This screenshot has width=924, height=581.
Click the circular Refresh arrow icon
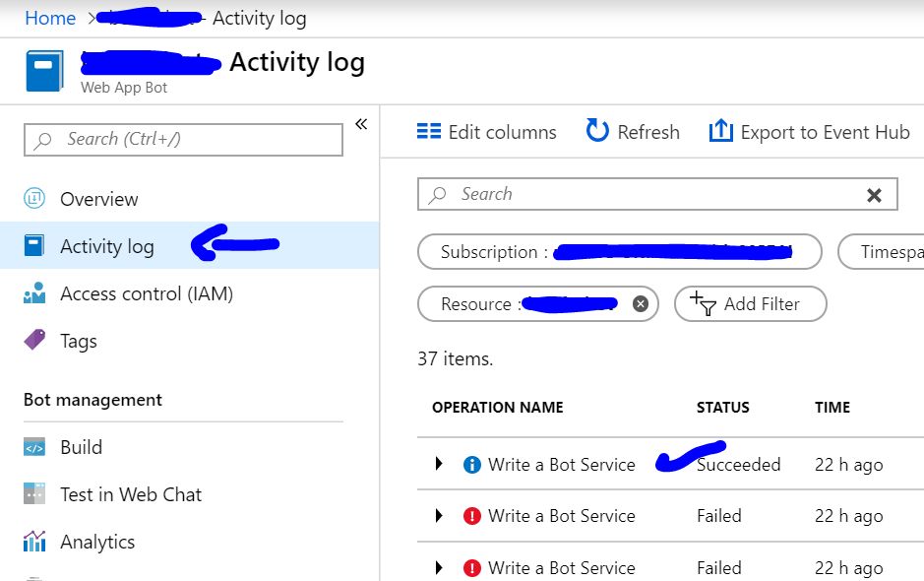597,131
